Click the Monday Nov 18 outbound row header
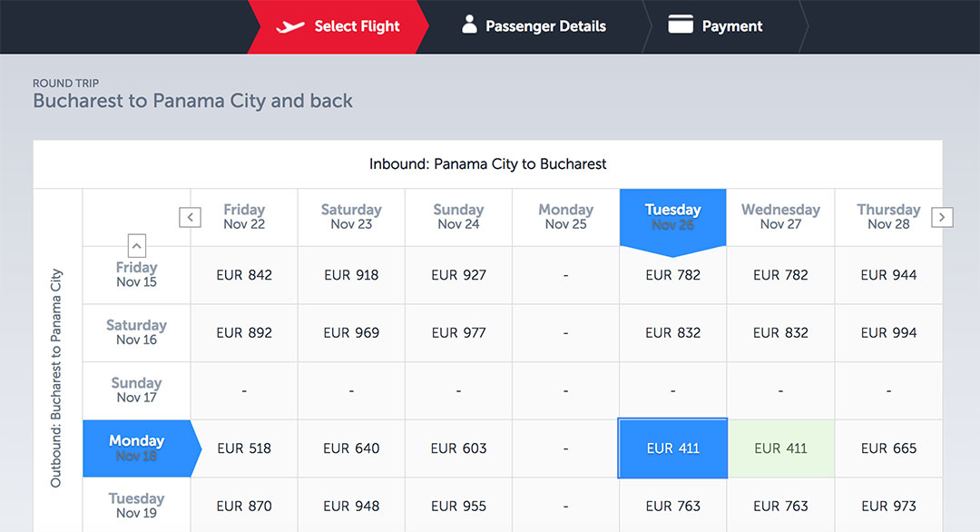 coord(136,448)
